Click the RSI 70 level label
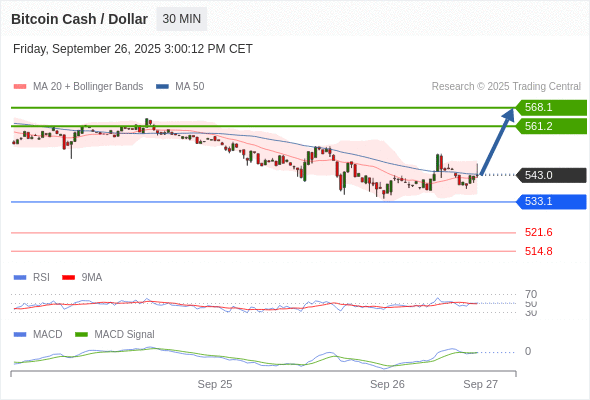 click(531, 294)
